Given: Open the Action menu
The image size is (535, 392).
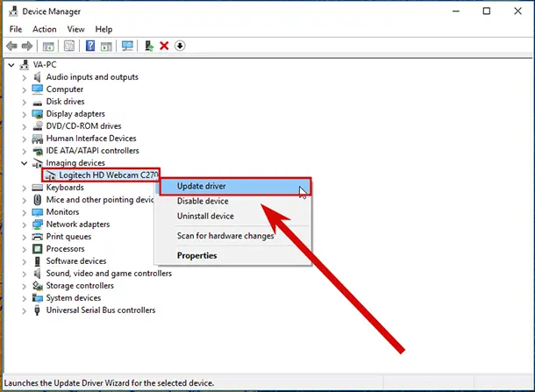Looking at the screenshot, I should [45, 29].
